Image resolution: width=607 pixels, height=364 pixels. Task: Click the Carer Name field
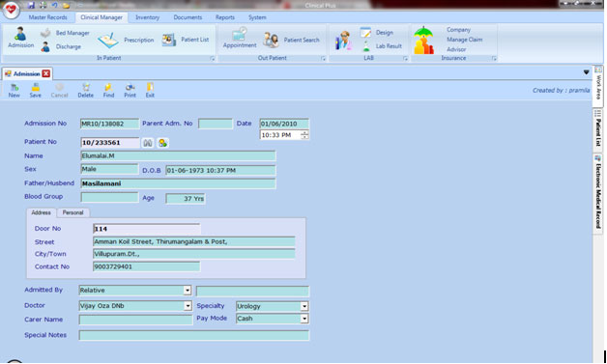pyautogui.click(x=135, y=320)
